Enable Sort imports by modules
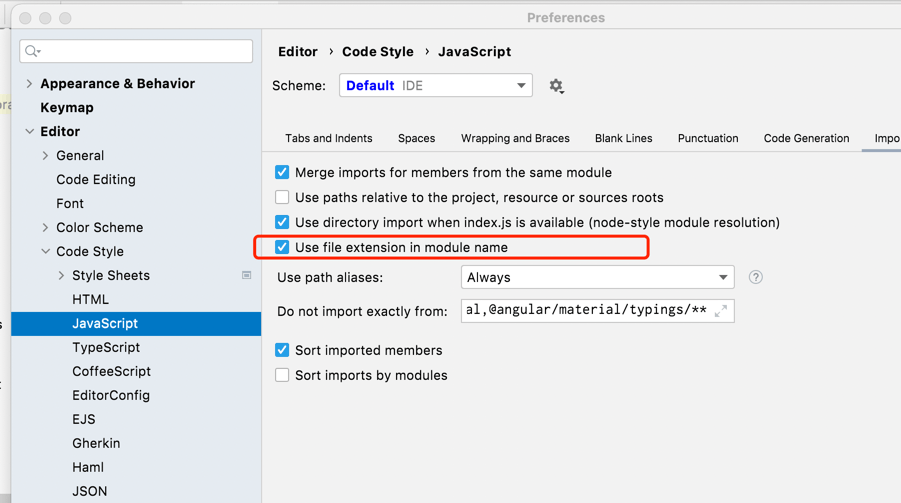The width and height of the screenshot is (901, 503). click(x=282, y=375)
